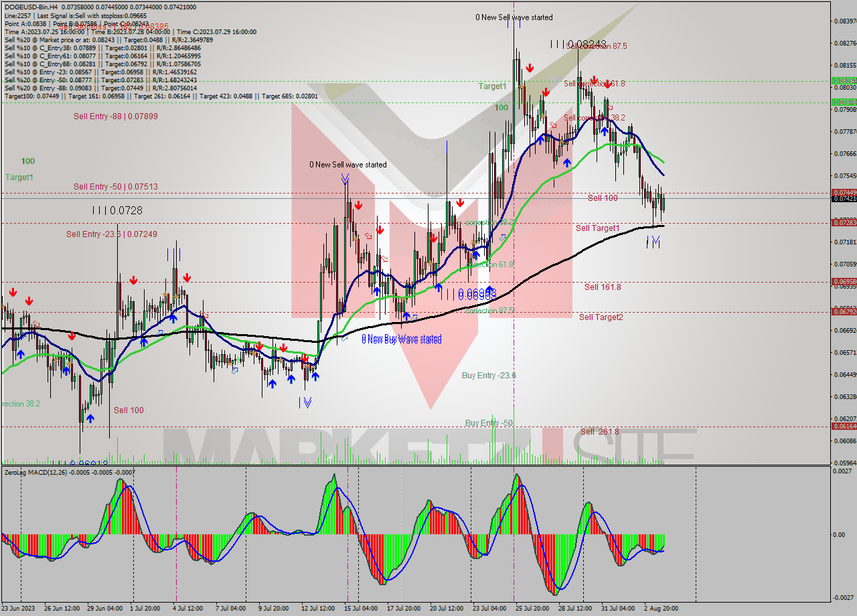Click the 0.06571 price scale value
This screenshot has height=616, width=857.
tap(844, 352)
